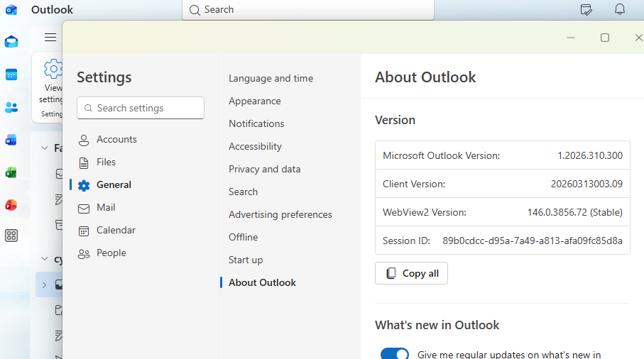This screenshot has height=359, width=644.
Task: Collapse the account folder group chevron
Action: click(45, 259)
